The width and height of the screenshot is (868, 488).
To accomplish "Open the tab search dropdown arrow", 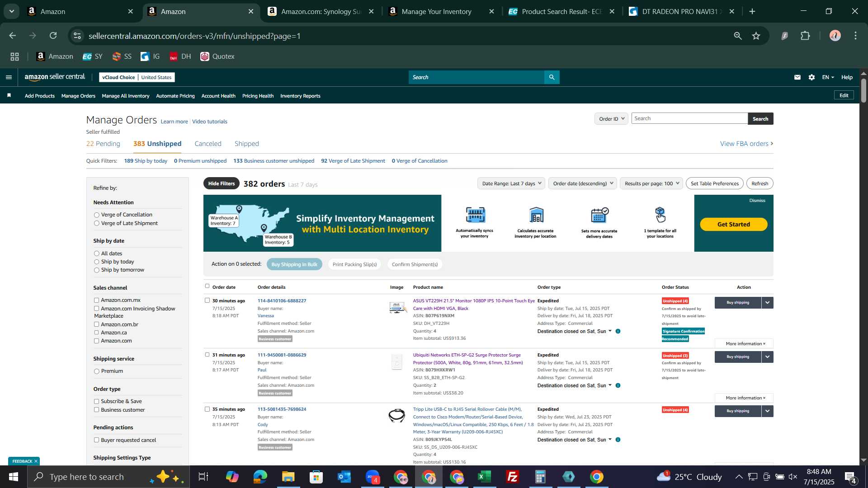I will (x=12, y=11).
